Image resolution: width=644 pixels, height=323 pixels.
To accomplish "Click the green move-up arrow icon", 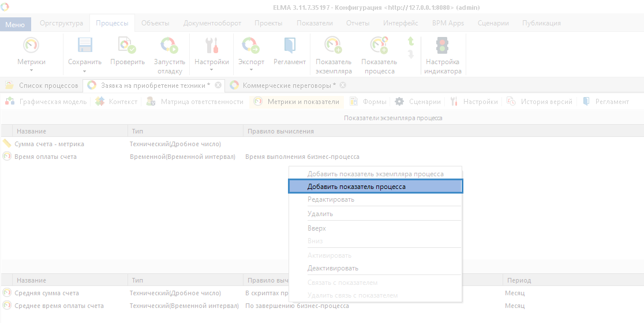I will coord(411,42).
